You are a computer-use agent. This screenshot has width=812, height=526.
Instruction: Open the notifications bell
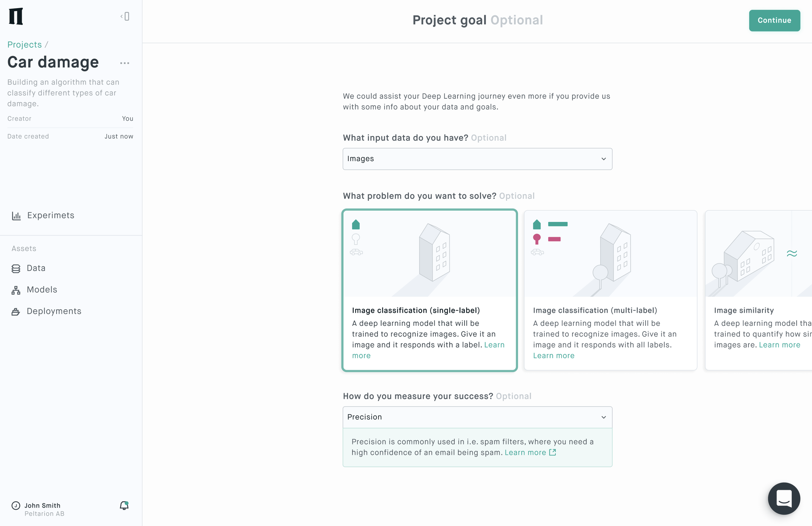pos(124,505)
